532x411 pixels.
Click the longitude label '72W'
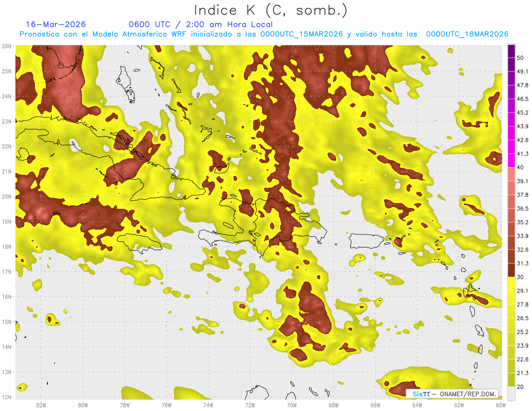tap(250, 405)
